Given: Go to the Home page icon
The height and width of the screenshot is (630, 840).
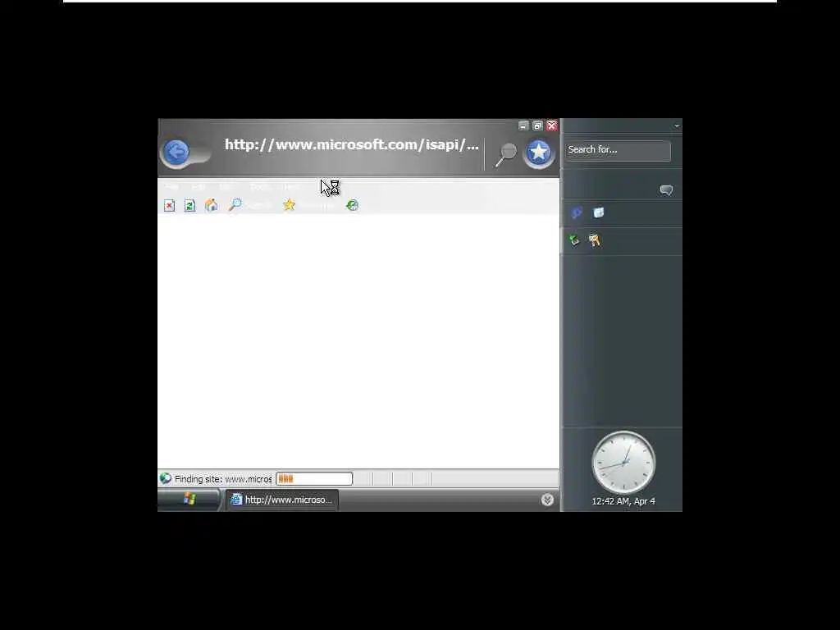Looking at the screenshot, I should pyautogui.click(x=212, y=204).
